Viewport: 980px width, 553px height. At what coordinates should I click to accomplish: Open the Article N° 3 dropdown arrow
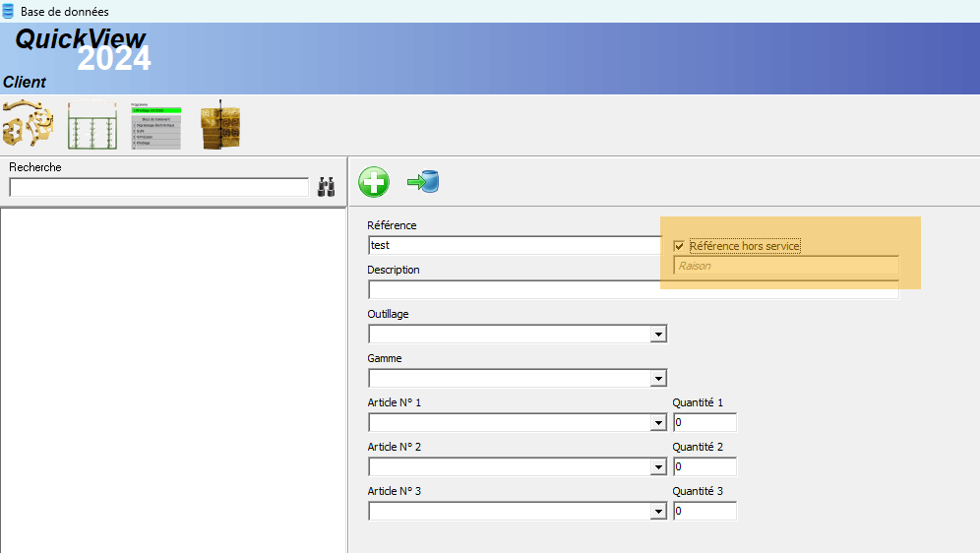point(658,512)
